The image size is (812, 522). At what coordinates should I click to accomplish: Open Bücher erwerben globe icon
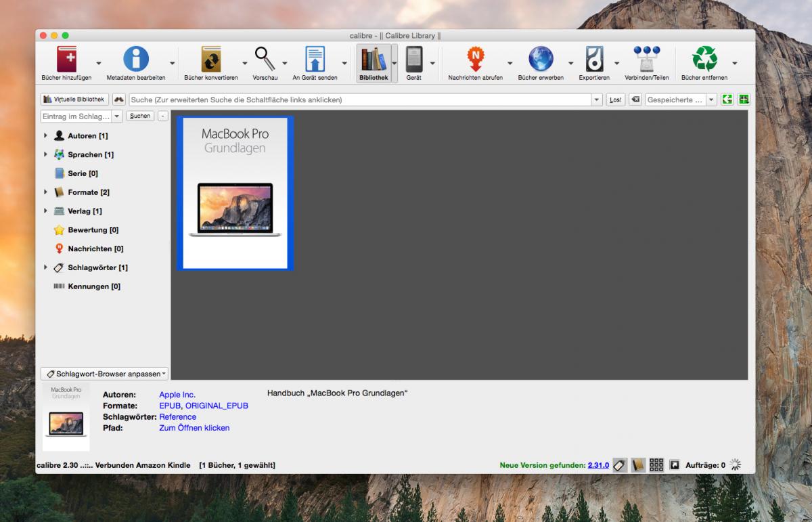(541, 60)
